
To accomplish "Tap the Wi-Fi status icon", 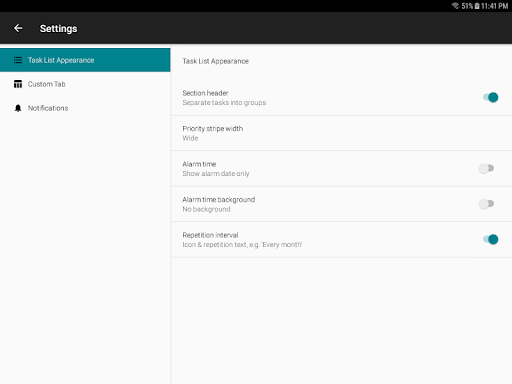I will [x=455, y=6].
